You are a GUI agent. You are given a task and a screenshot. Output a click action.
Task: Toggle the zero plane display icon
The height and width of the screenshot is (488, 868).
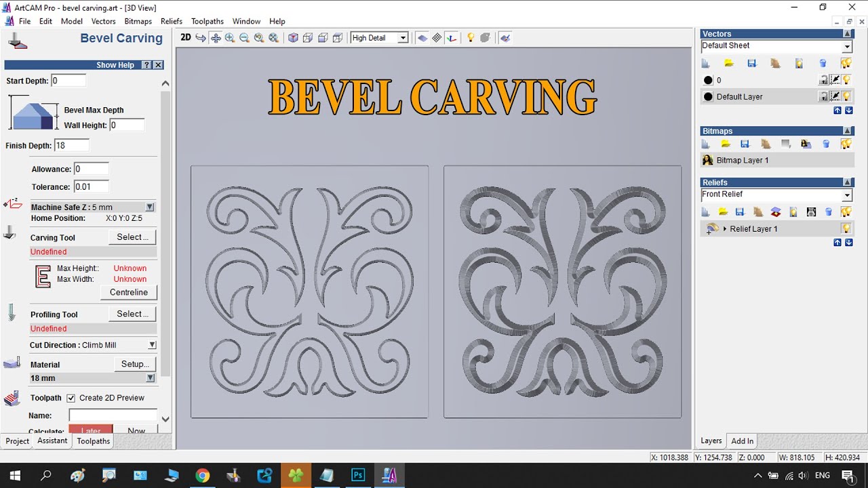422,38
